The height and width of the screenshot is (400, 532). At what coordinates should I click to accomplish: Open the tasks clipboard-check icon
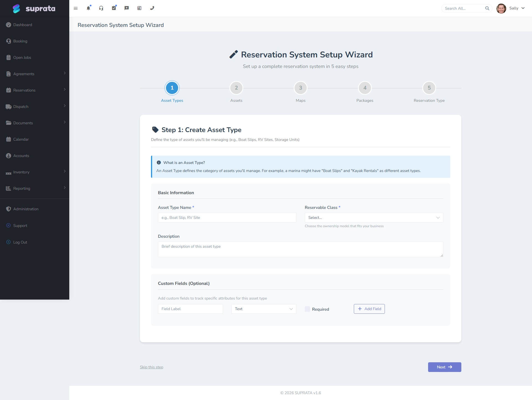pos(114,8)
